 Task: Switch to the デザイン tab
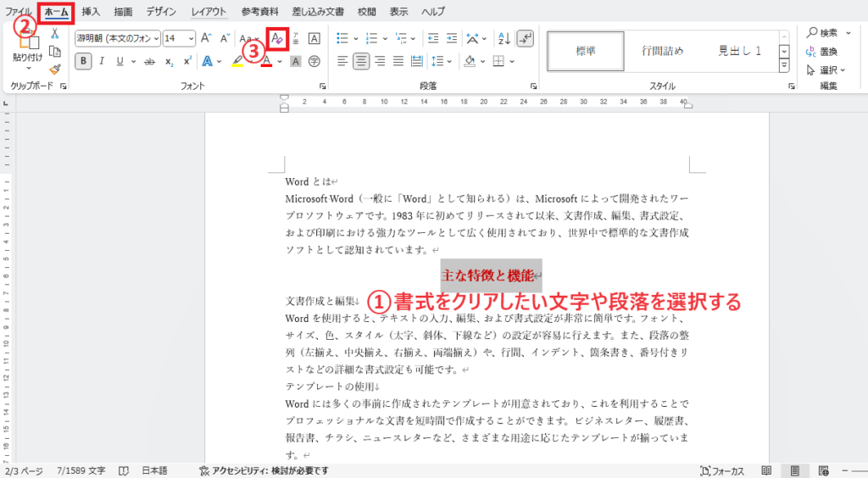coord(161,12)
